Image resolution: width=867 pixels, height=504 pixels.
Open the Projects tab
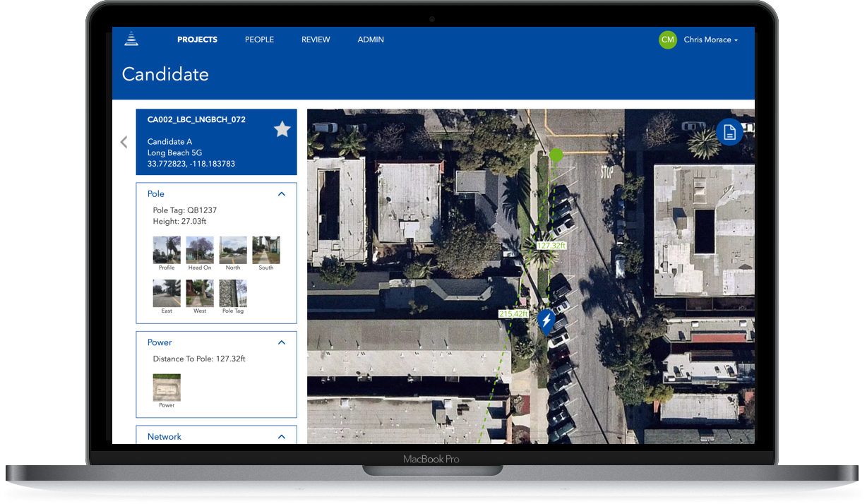[x=197, y=40]
